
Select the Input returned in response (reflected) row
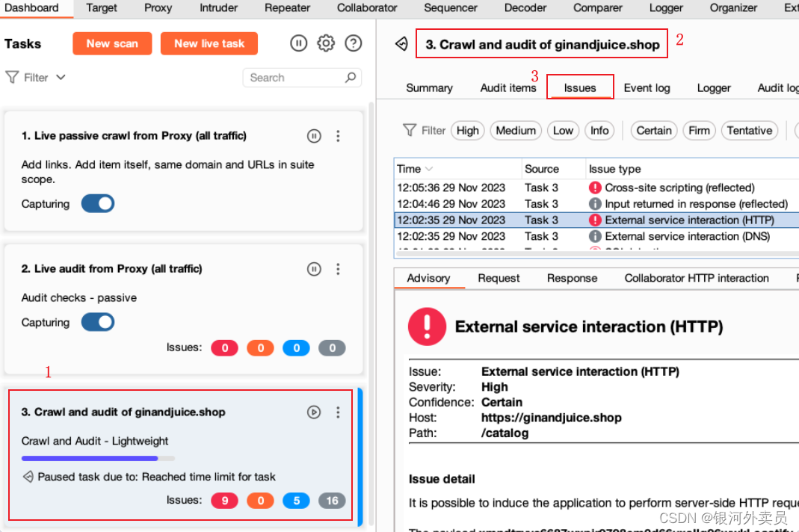tap(596, 204)
